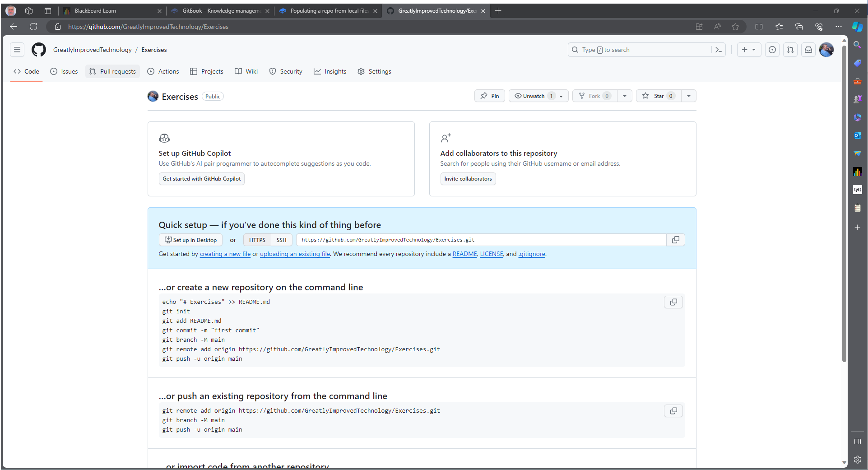This screenshot has width=868, height=470.
Task: Expand the Star lists dropdown arrow
Action: [689, 96]
